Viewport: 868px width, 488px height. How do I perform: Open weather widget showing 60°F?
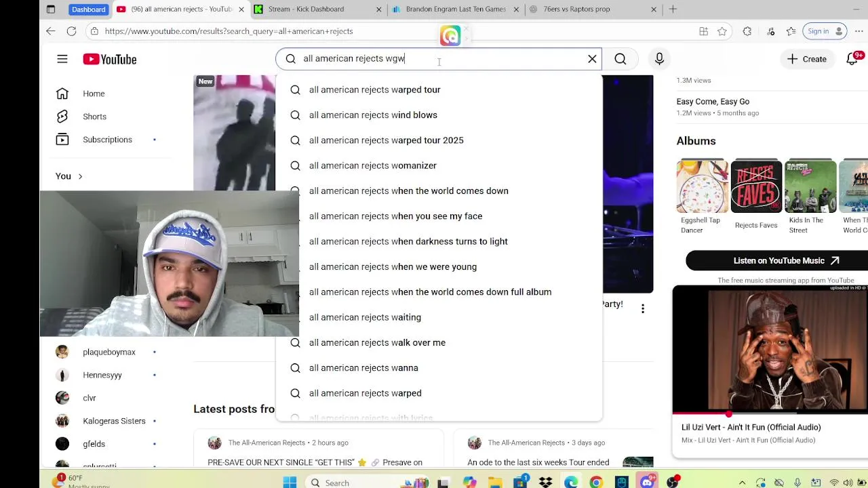[81, 482]
